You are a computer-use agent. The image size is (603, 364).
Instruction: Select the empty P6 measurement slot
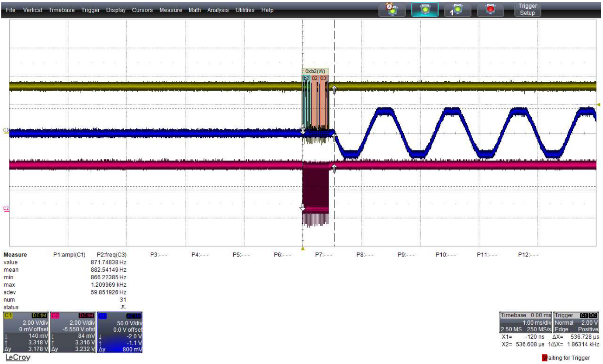(282, 255)
